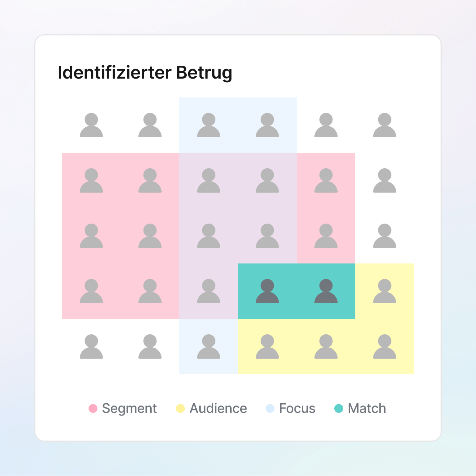476x476 pixels.
Task: Select Audience person immediately right of Match area
Action: click(384, 291)
